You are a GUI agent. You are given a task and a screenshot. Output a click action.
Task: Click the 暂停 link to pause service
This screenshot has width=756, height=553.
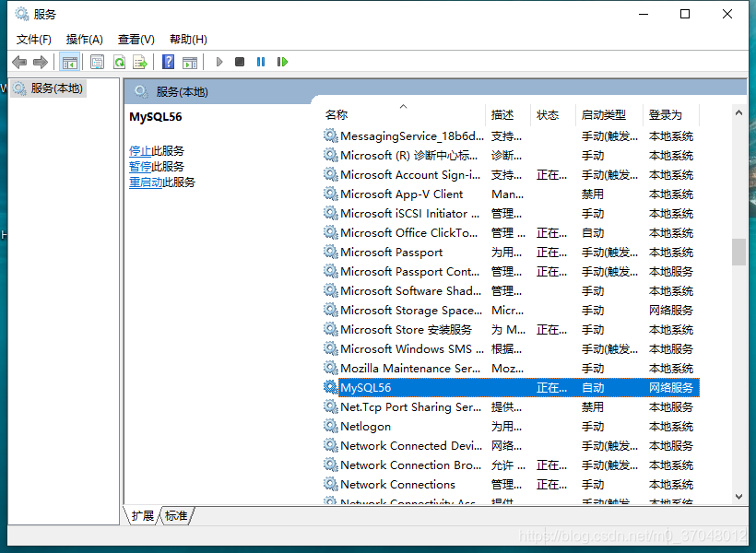pos(140,167)
